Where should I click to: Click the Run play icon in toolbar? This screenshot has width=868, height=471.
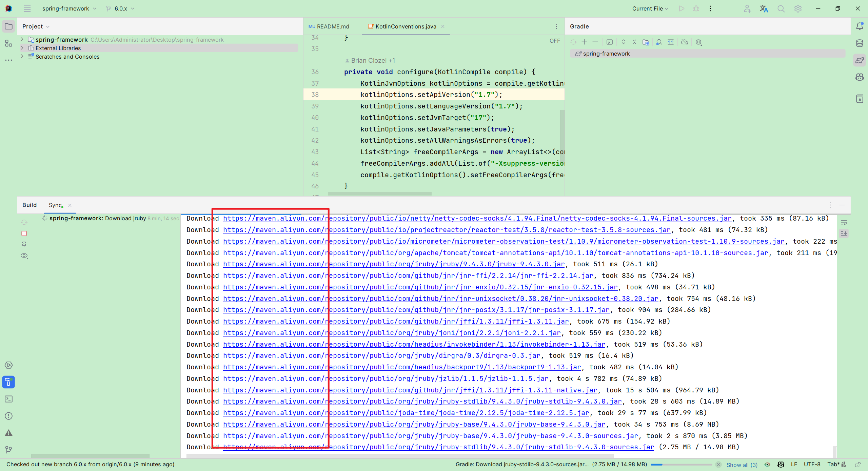click(682, 8)
